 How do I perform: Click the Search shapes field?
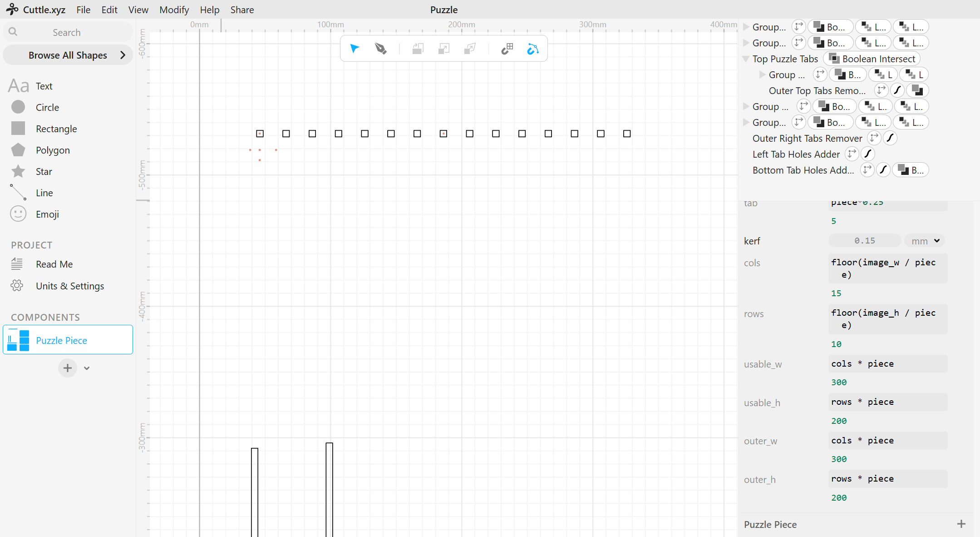point(68,32)
